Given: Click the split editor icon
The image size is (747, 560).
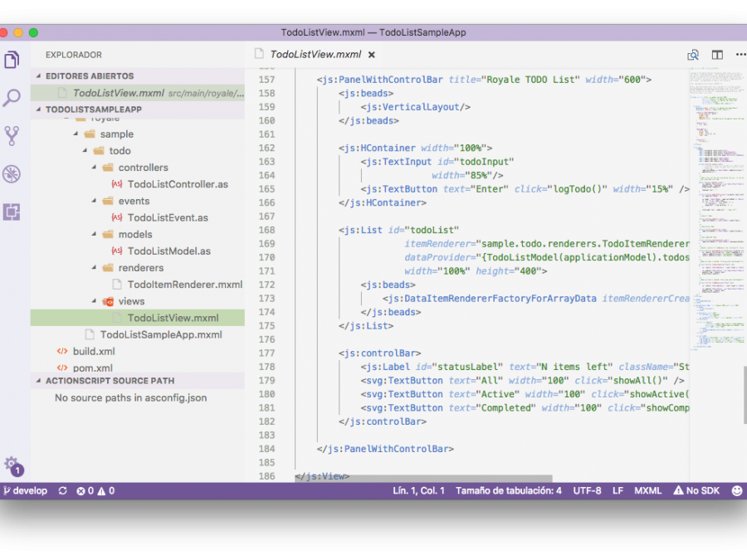Looking at the screenshot, I should [x=717, y=55].
